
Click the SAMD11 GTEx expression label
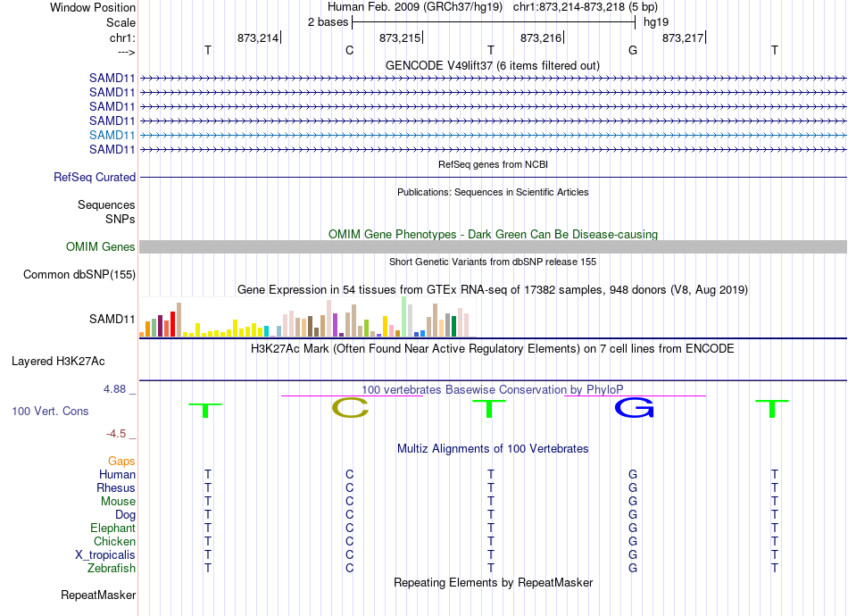coord(112,319)
